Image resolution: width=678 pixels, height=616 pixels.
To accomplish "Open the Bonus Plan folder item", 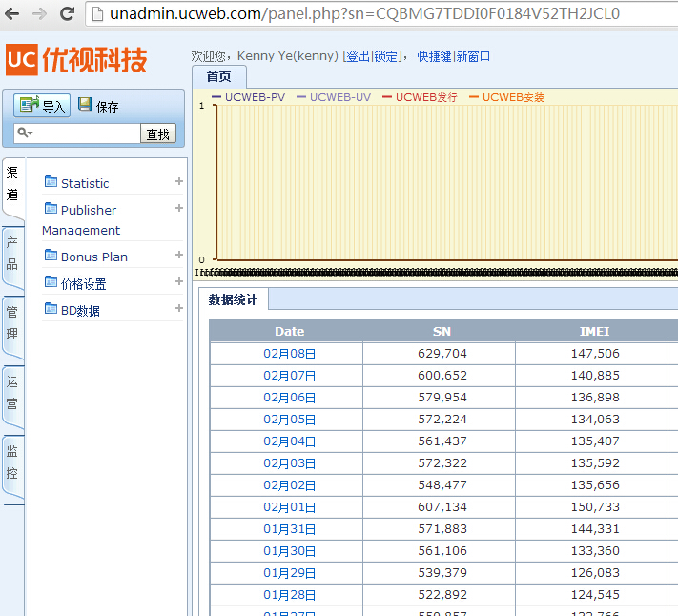I will point(94,257).
